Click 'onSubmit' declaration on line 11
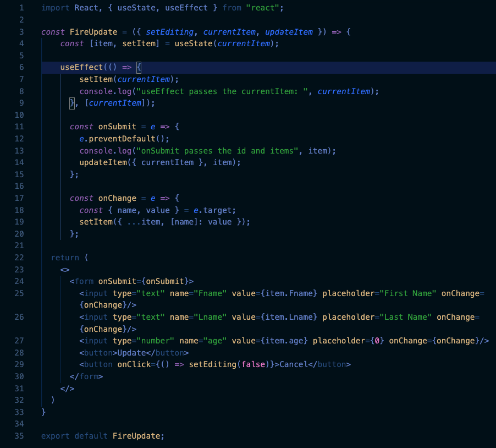Viewport: 496px width, 448px height. click(x=117, y=127)
